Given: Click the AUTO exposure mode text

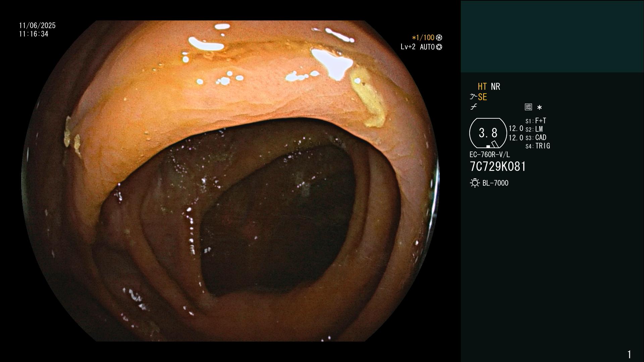Looking at the screenshot, I should [427, 47].
